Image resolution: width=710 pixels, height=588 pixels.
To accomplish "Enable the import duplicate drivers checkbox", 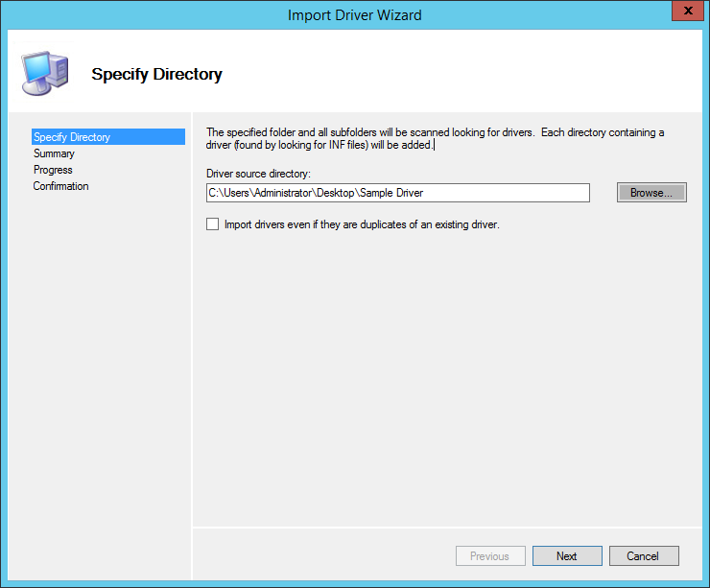I will click(x=213, y=224).
